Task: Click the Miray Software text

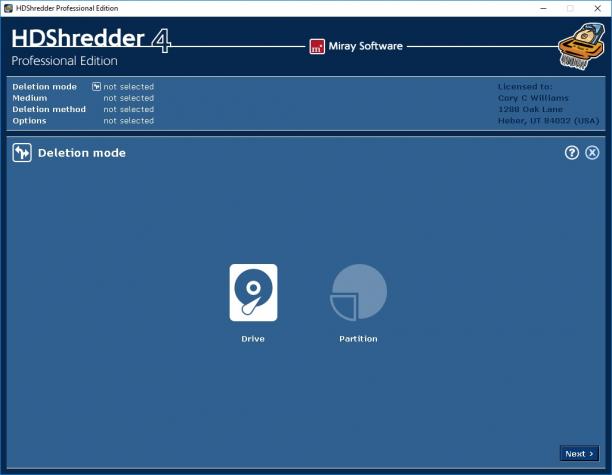Action: pos(365,46)
